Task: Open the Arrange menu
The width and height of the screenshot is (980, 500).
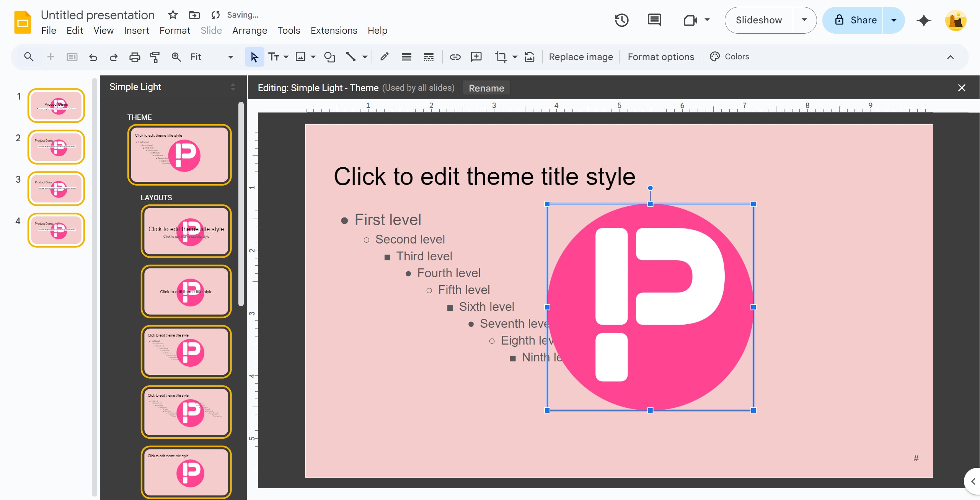Action: (249, 31)
